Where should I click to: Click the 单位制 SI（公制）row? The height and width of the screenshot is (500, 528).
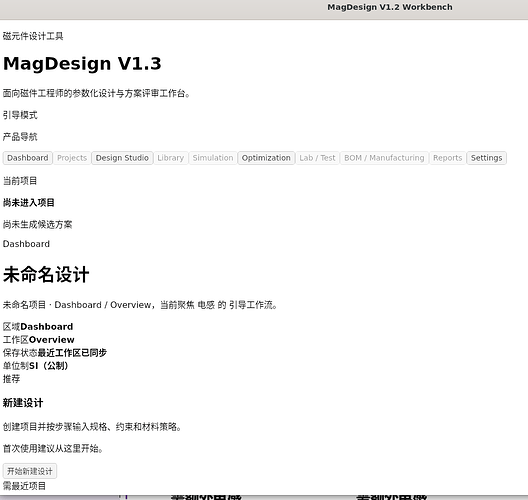(36, 366)
